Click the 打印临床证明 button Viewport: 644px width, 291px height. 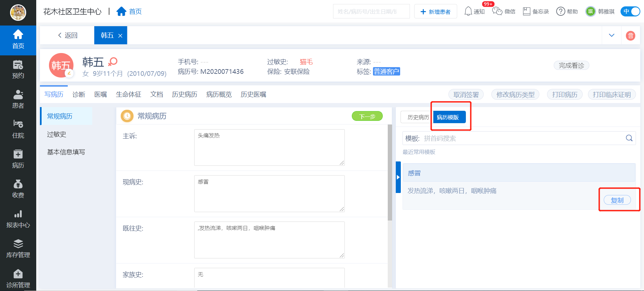[x=612, y=95]
